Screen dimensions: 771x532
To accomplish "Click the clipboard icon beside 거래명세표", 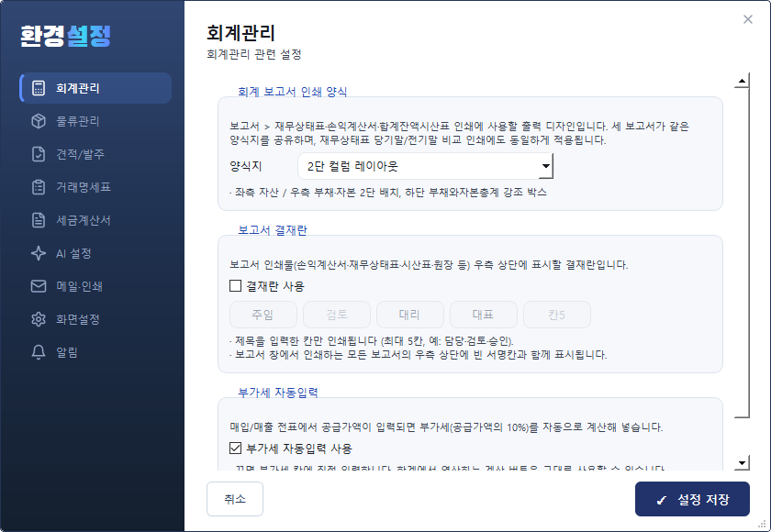I will tap(39, 187).
